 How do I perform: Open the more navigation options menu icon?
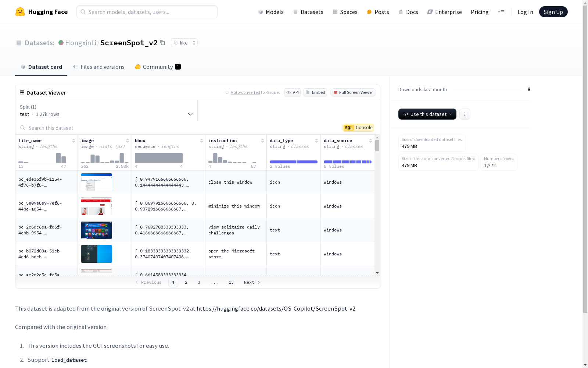[x=501, y=12]
